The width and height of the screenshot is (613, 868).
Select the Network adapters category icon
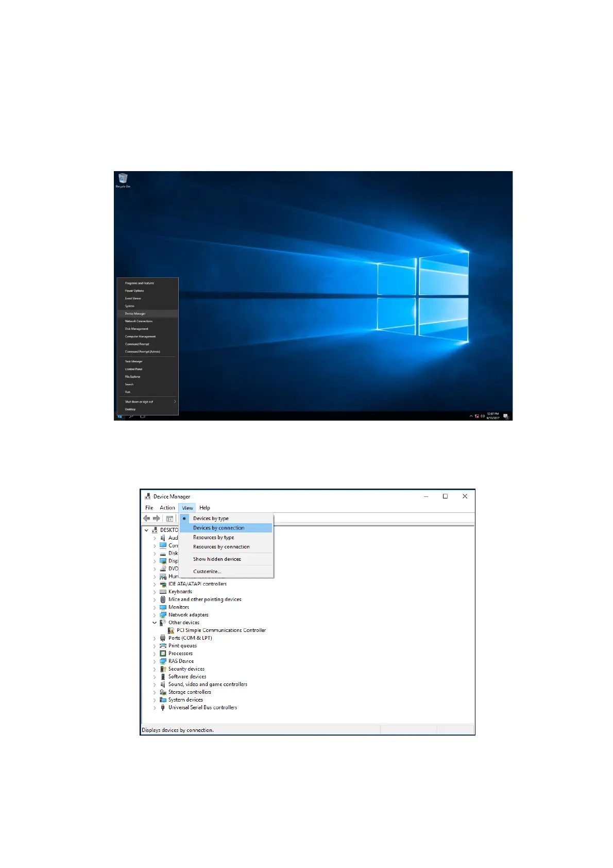pyautogui.click(x=163, y=615)
